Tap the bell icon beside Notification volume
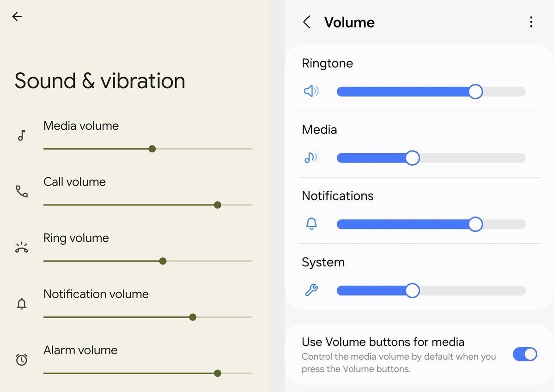This screenshot has height=392, width=554. (22, 304)
